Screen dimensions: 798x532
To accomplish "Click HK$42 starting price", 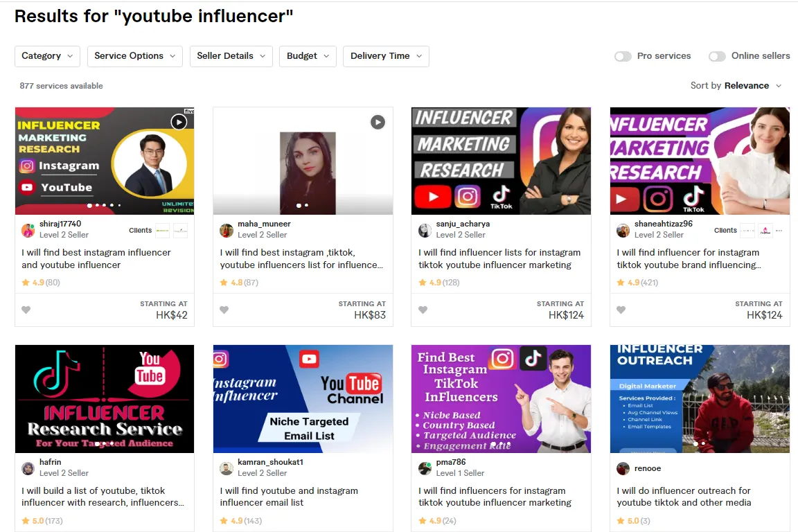I will point(172,315).
